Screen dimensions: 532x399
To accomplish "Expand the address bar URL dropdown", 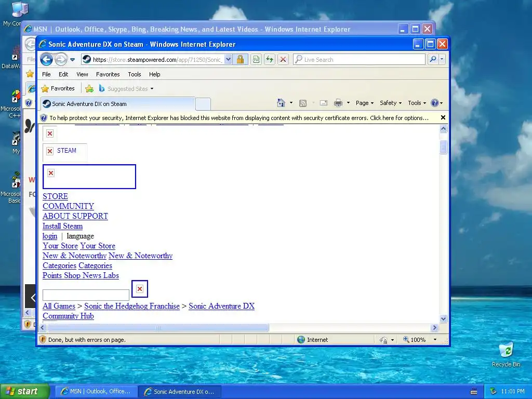I will pyautogui.click(x=229, y=59).
